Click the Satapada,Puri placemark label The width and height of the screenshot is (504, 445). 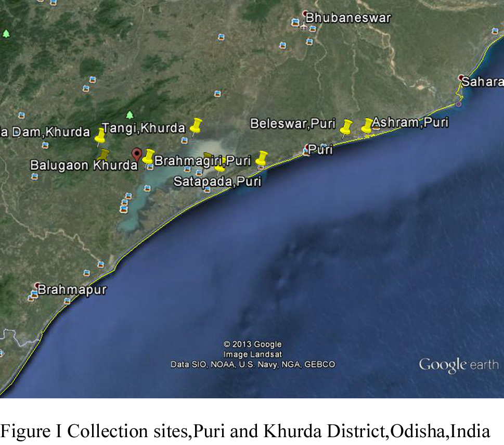[217, 182]
